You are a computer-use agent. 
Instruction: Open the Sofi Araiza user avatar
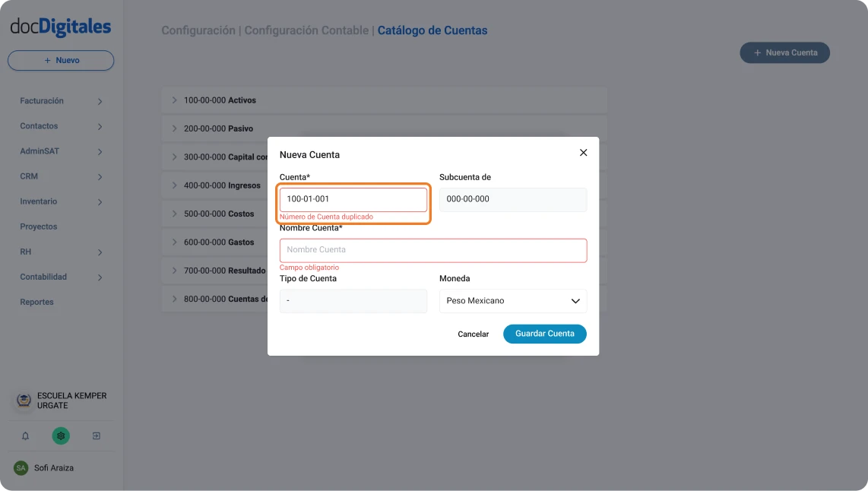pyautogui.click(x=22, y=468)
